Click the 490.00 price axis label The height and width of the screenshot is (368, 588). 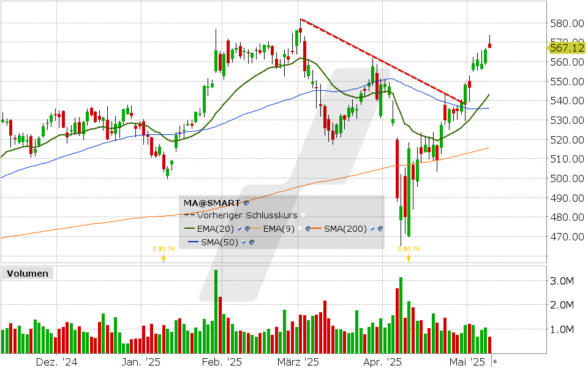pos(567,198)
